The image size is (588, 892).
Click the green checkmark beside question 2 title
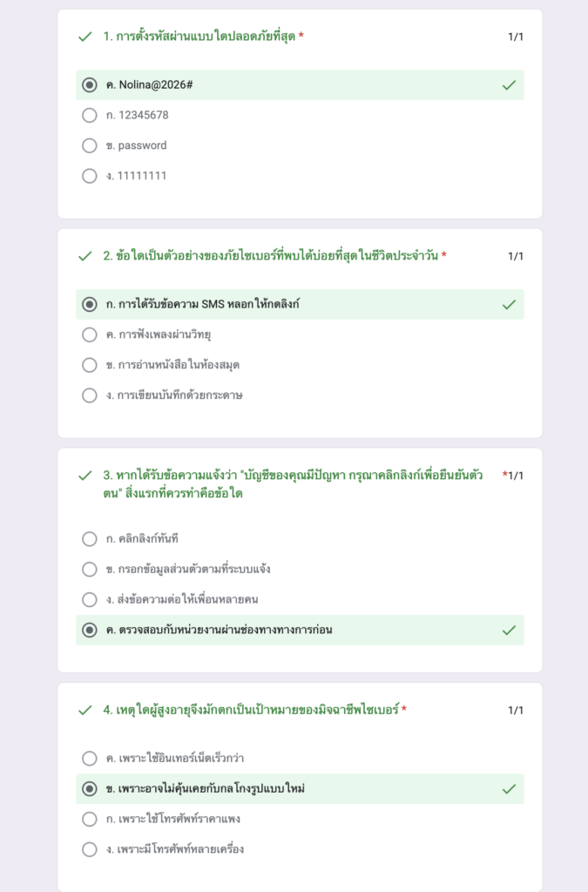click(x=84, y=257)
